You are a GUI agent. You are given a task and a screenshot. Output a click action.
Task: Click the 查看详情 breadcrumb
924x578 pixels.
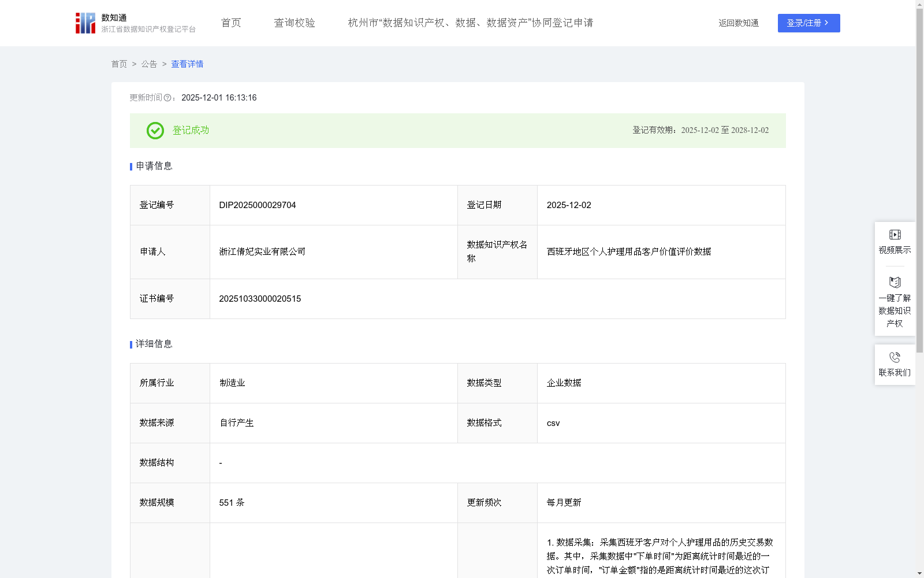(187, 64)
